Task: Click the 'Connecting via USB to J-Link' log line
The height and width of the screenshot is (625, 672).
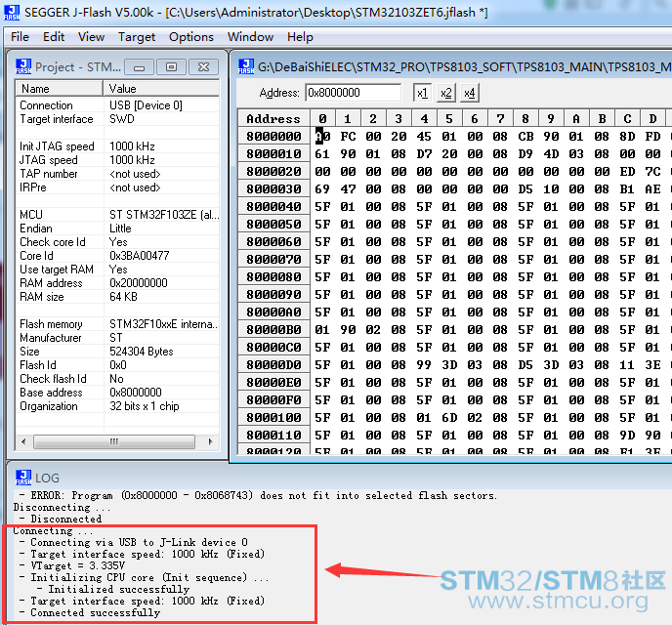Action: (x=134, y=542)
